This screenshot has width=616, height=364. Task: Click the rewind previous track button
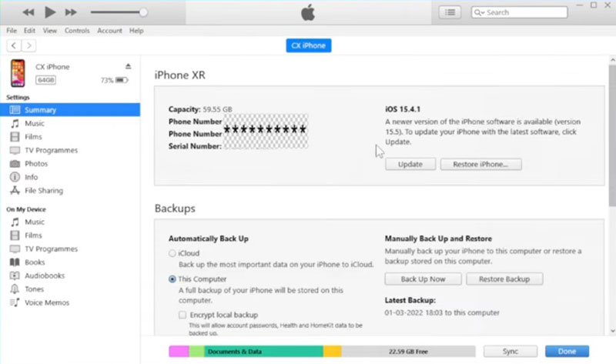pos(28,12)
